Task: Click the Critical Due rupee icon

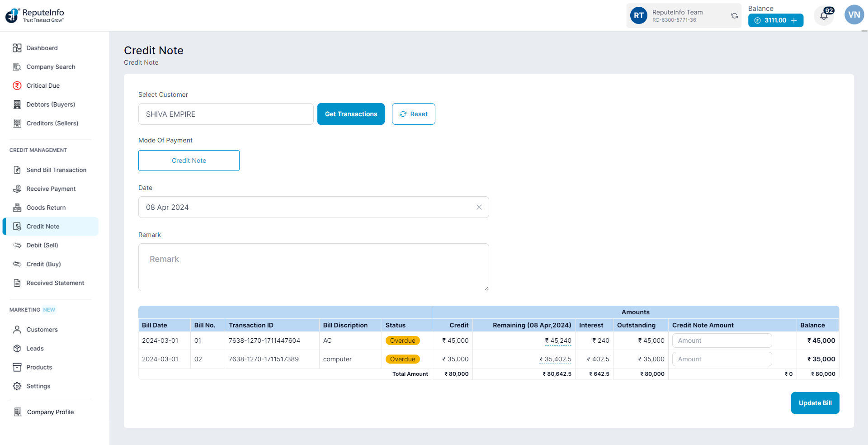Action: 17,85
